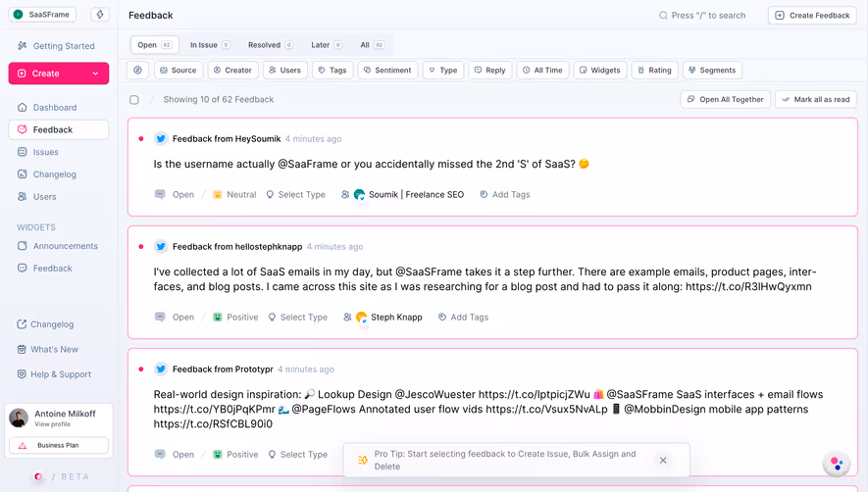Change Positive sentiment on Prototypr feedback
868x492 pixels.
(x=235, y=455)
